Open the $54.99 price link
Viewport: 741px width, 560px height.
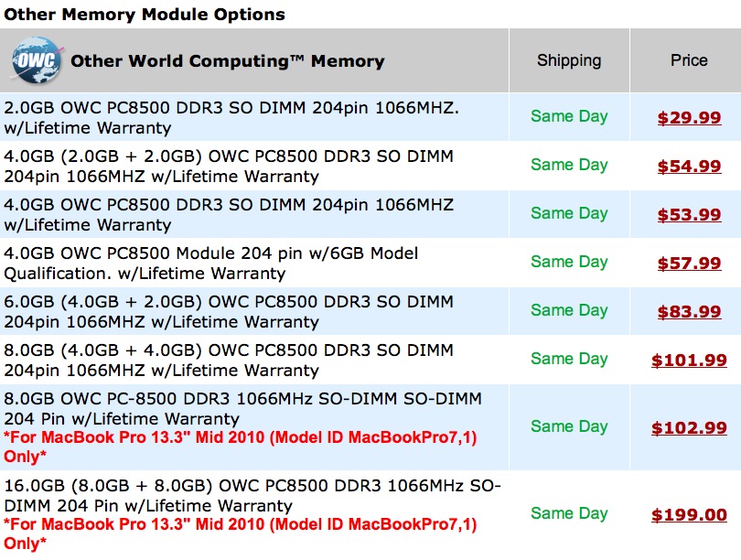pos(689,166)
